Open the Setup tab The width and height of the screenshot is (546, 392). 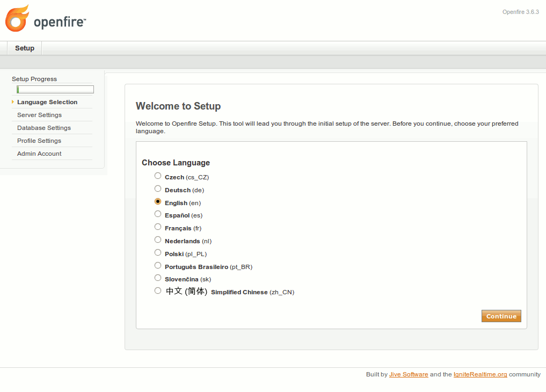25,48
